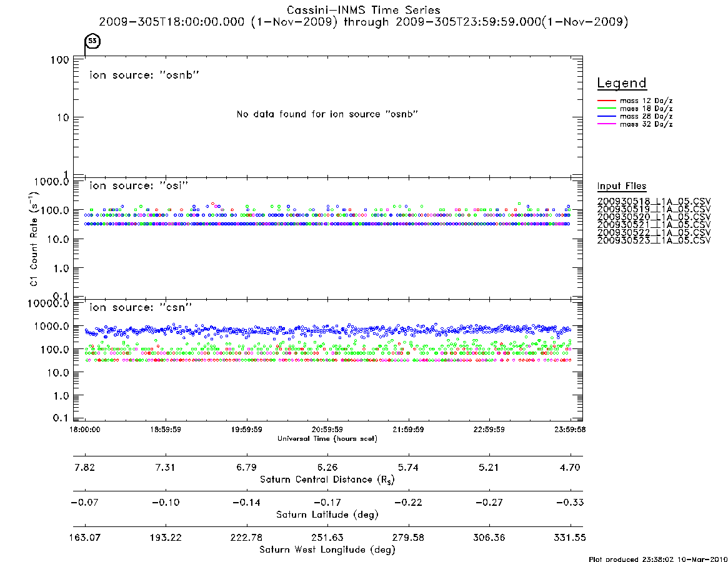
Task: Click the Universal Time axis title
Action: tap(327, 438)
